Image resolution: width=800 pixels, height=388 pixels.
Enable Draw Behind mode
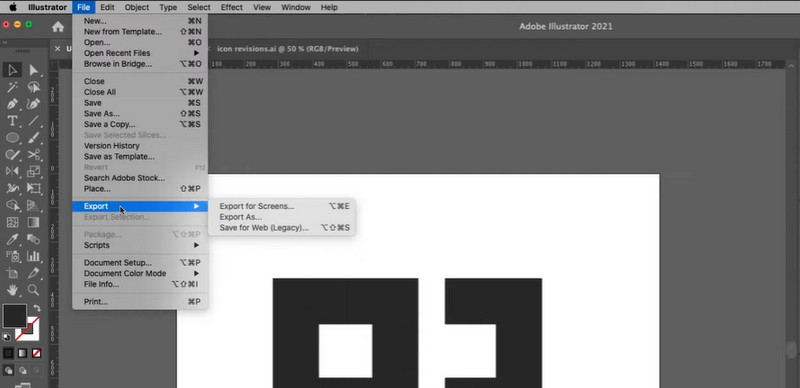[x=22, y=370]
